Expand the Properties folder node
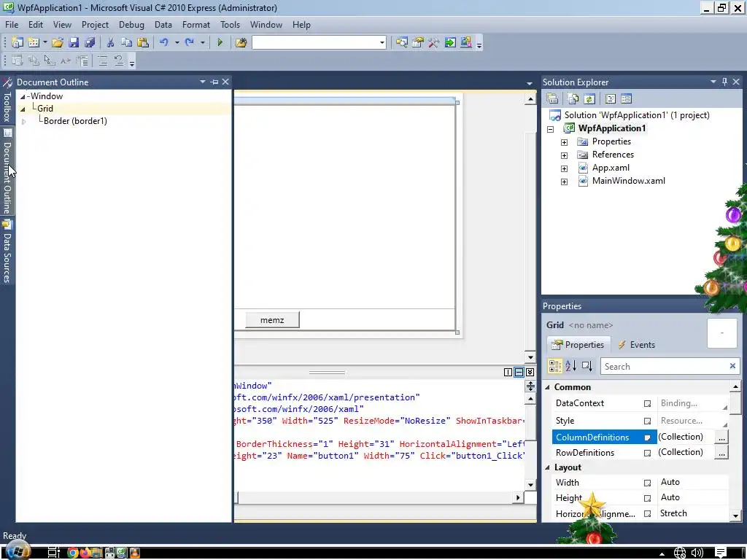This screenshot has width=747, height=560. pyautogui.click(x=564, y=142)
